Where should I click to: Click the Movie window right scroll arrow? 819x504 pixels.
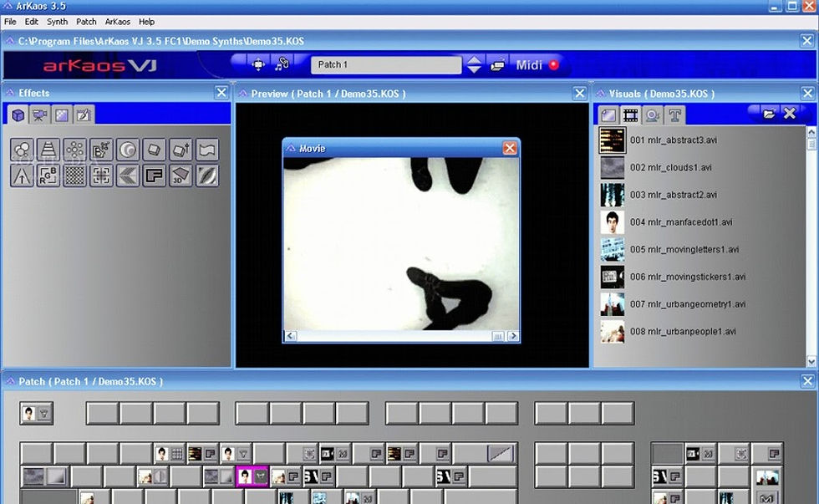pos(513,336)
